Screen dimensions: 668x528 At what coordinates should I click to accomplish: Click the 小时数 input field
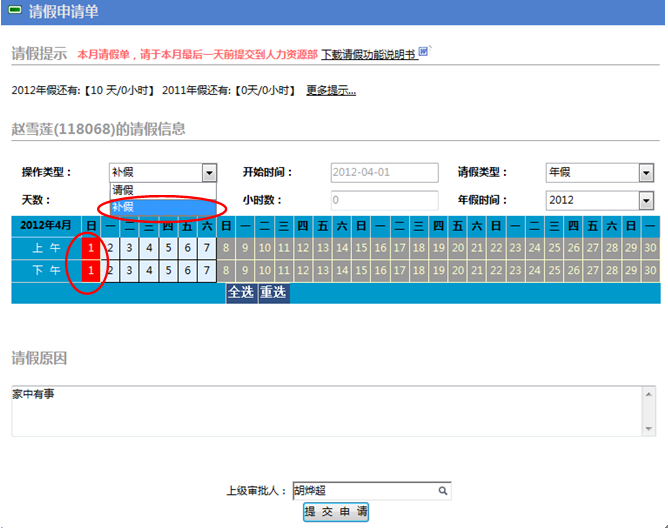384,200
